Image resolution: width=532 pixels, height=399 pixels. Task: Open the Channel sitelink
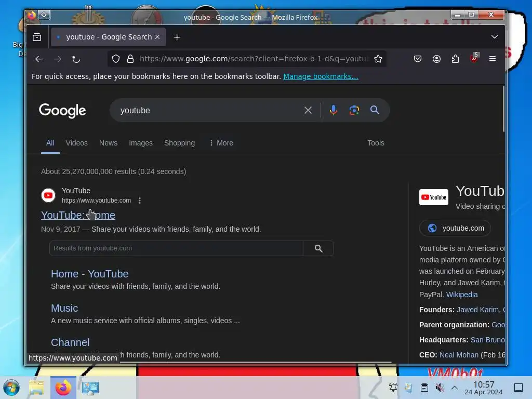coord(70,342)
